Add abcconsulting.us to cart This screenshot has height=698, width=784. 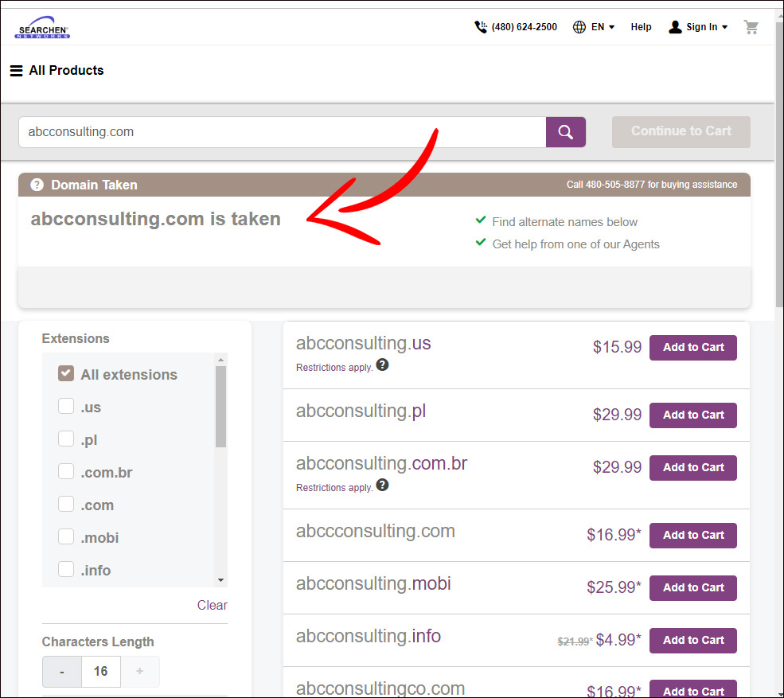coord(693,348)
